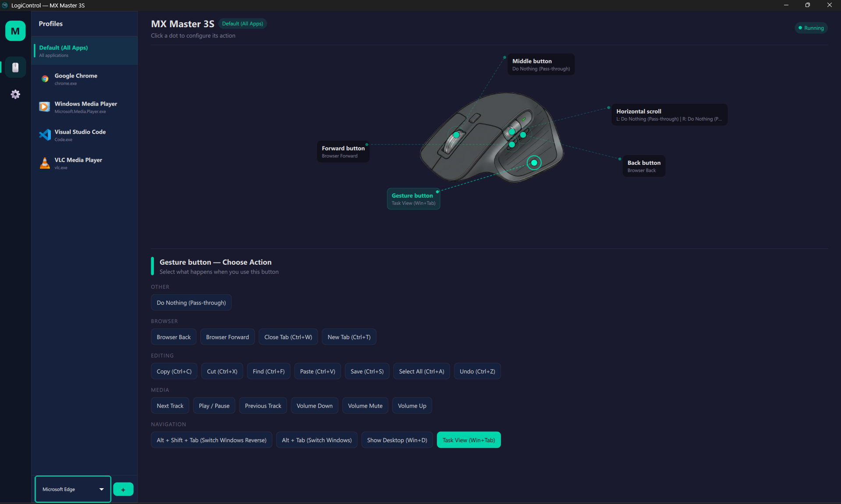Click the Gesture button dot on the mouse
The width and height of the screenshot is (841, 504).
coord(534,163)
